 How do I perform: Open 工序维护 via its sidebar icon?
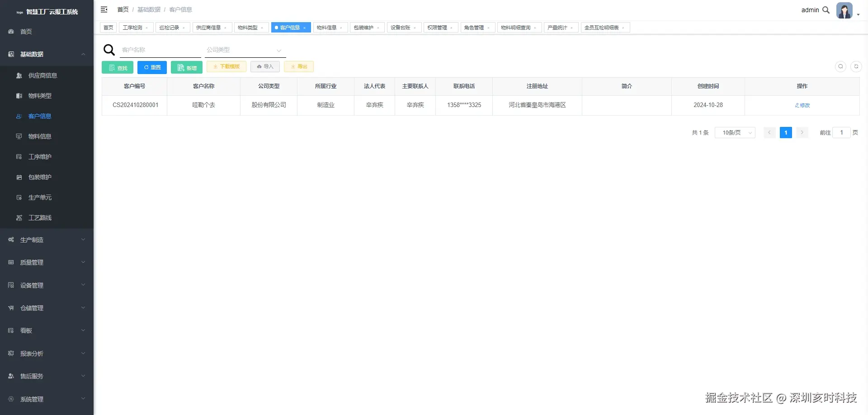[x=19, y=157]
